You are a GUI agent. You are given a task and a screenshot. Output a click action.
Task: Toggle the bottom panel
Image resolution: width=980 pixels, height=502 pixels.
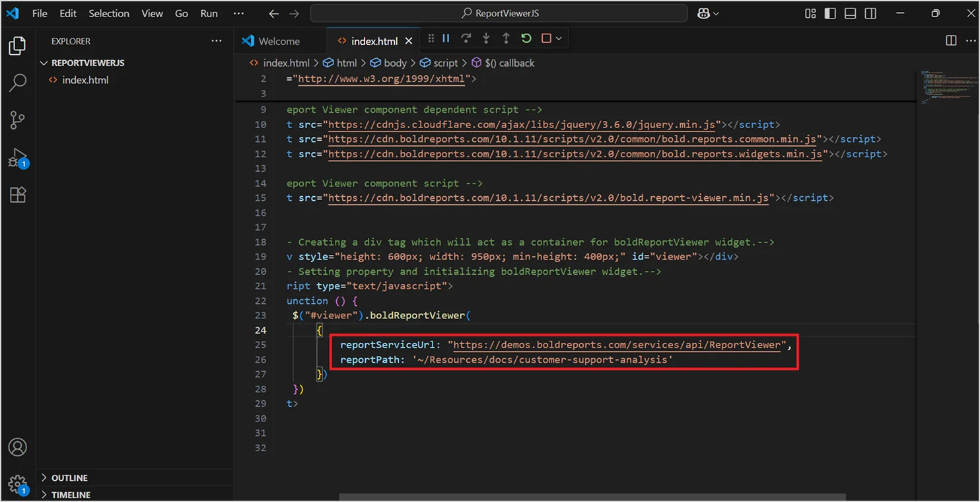click(851, 14)
